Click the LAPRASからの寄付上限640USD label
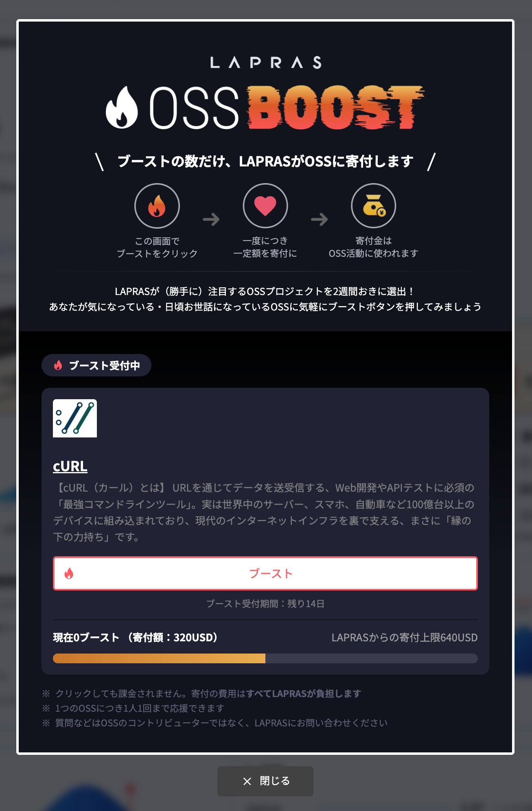Viewport: 532px width, 811px height. 405,638
